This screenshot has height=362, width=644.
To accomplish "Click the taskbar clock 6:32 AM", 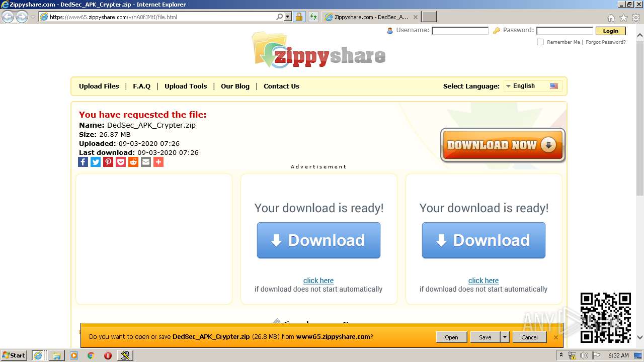I will click(x=618, y=355).
